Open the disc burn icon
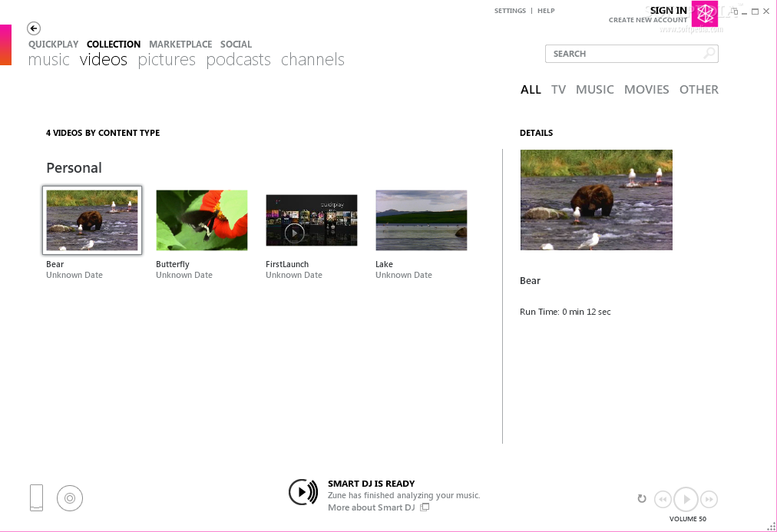This screenshot has height=532, width=777. [70, 497]
